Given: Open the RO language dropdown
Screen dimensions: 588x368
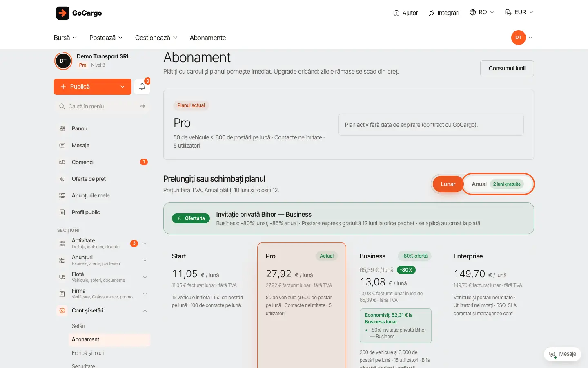Looking at the screenshot, I should click(482, 12).
